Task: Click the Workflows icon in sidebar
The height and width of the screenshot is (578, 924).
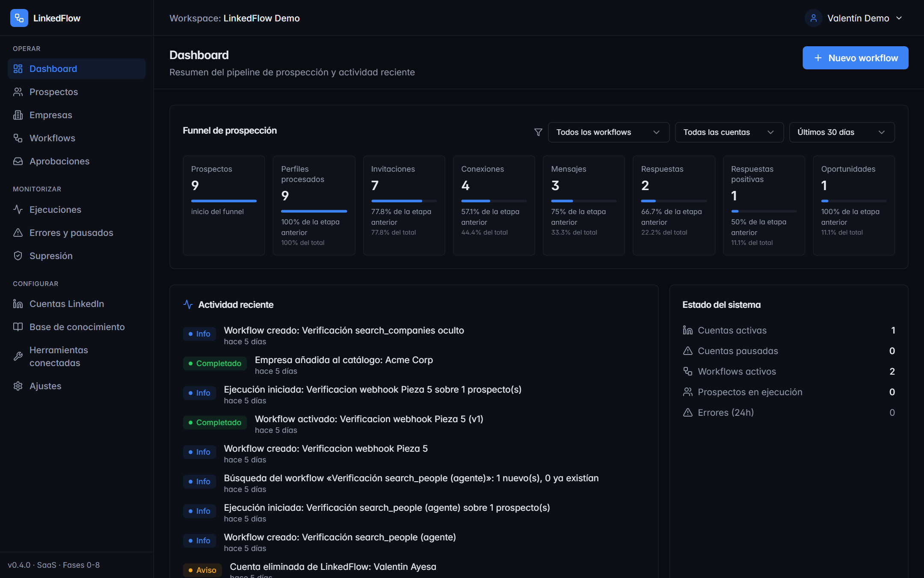Action: coord(18,138)
